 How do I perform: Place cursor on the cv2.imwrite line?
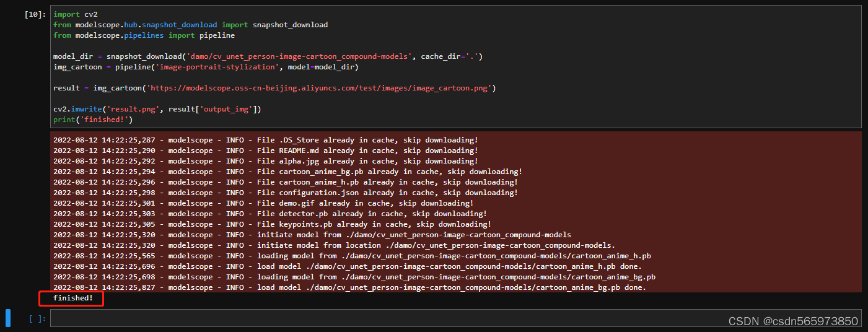(x=157, y=109)
